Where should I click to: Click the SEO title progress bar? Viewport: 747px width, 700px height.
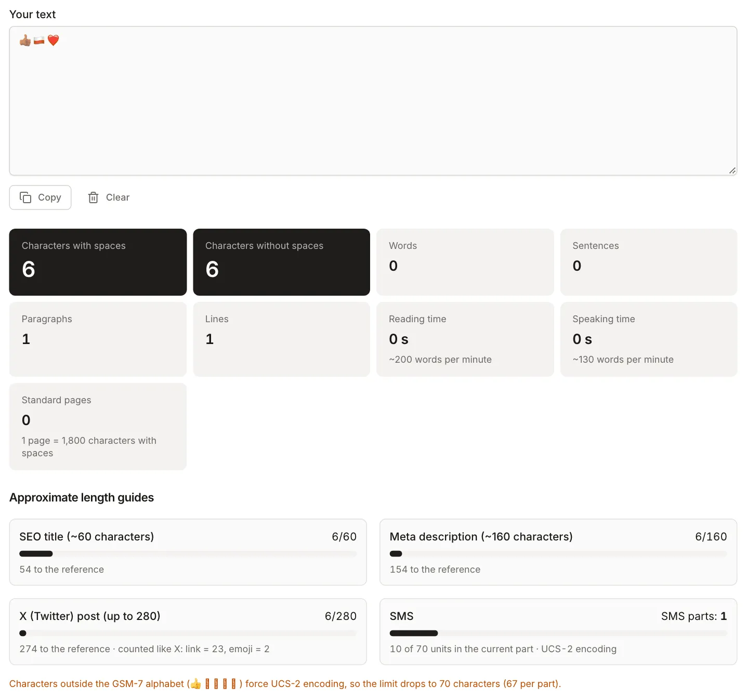188,553
